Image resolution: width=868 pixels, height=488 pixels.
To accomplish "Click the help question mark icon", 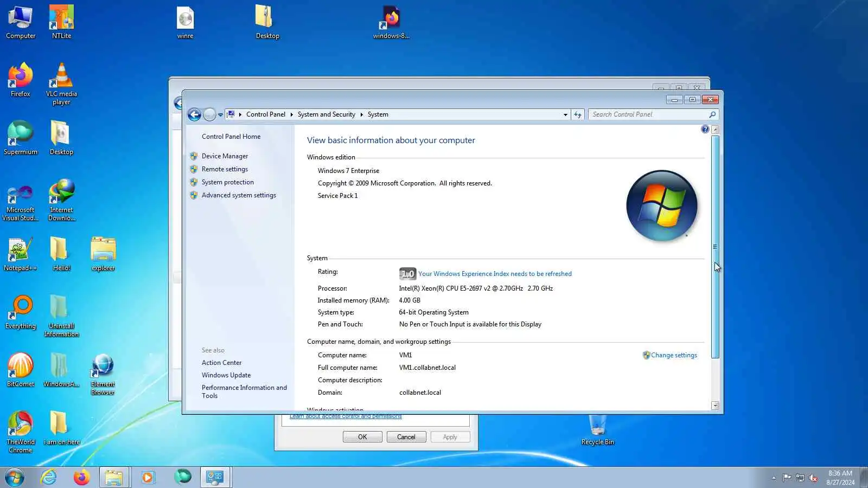I will [705, 129].
